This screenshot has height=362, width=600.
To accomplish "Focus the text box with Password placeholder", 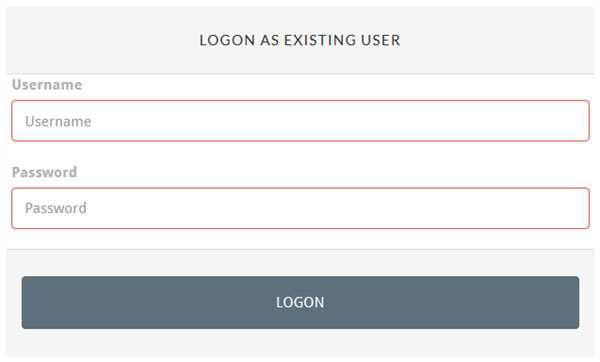I will pos(300,208).
